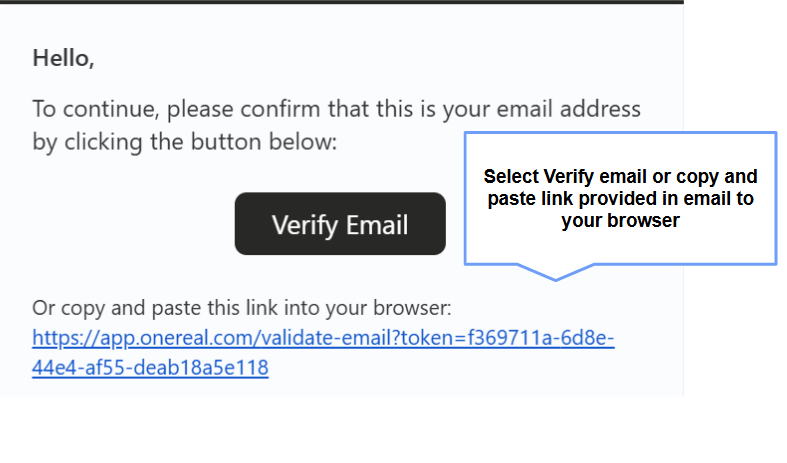The height and width of the screenshot is (463, 787).
Task: Click the "your browser" line in the callout
Action: pos(620,221)
